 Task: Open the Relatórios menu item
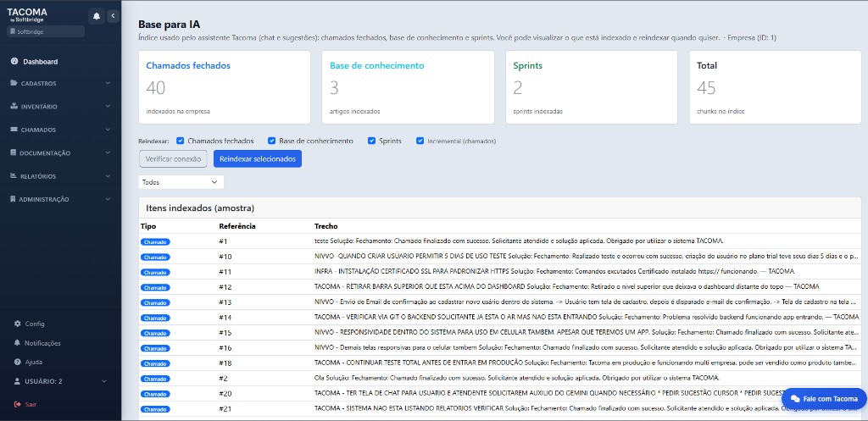coord(39,176)
